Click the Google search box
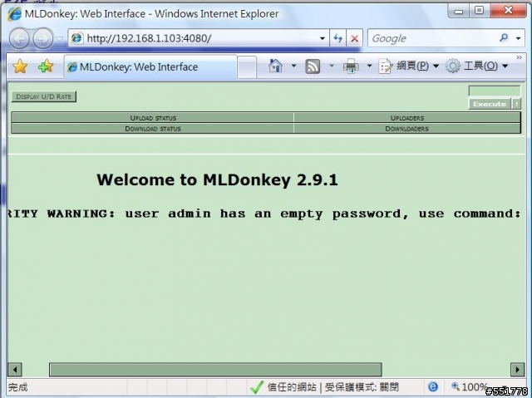 [432, 38]
